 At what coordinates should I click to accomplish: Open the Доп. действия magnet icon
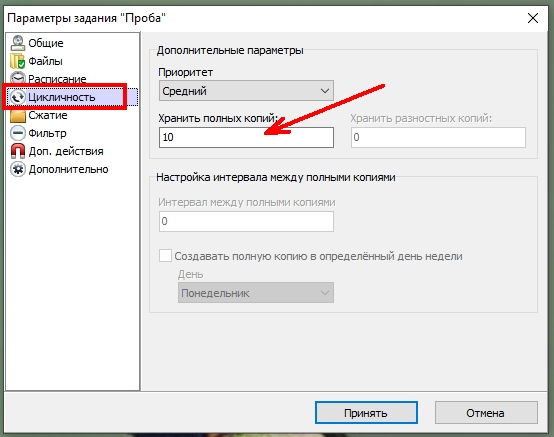(x=17, y=151)
